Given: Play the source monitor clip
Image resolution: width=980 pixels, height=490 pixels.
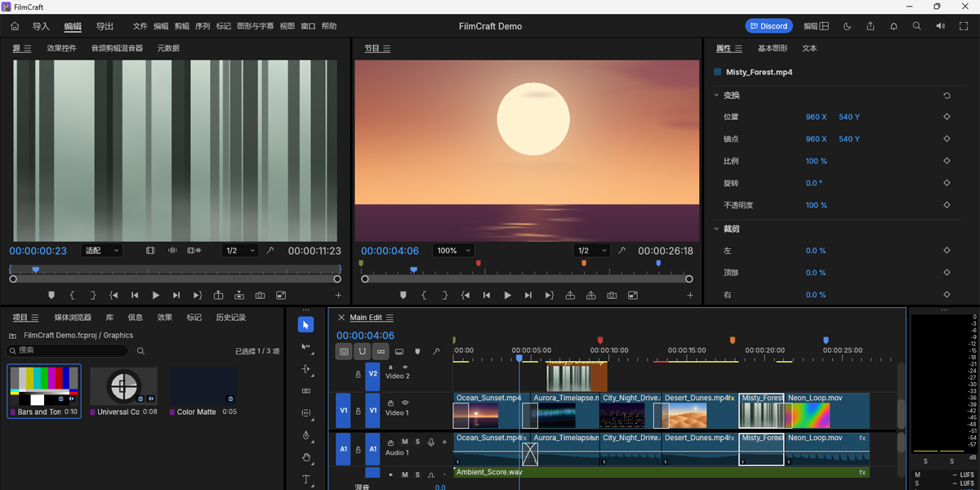Looking at the screenshot, I should (156, 295).
